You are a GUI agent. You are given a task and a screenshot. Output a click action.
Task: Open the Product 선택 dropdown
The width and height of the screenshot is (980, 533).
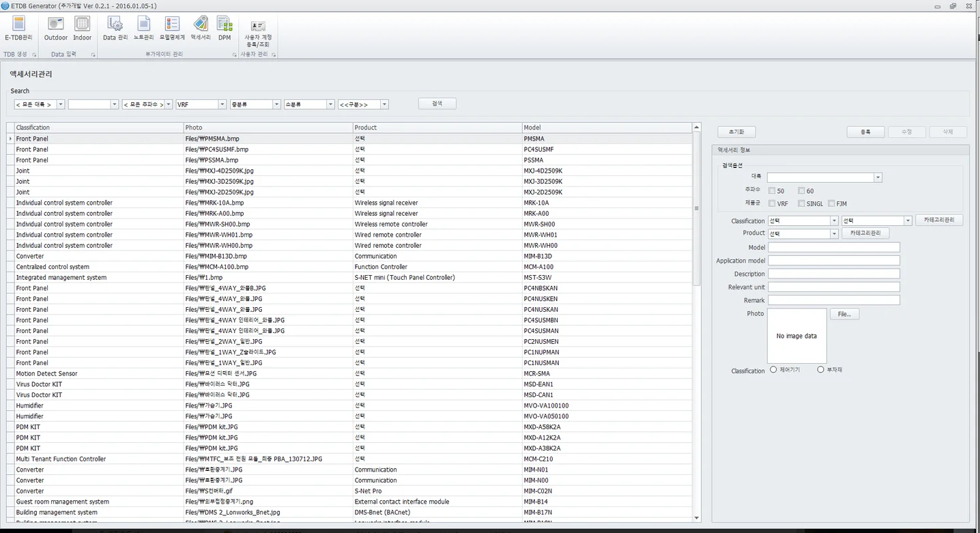coord(834,233)
